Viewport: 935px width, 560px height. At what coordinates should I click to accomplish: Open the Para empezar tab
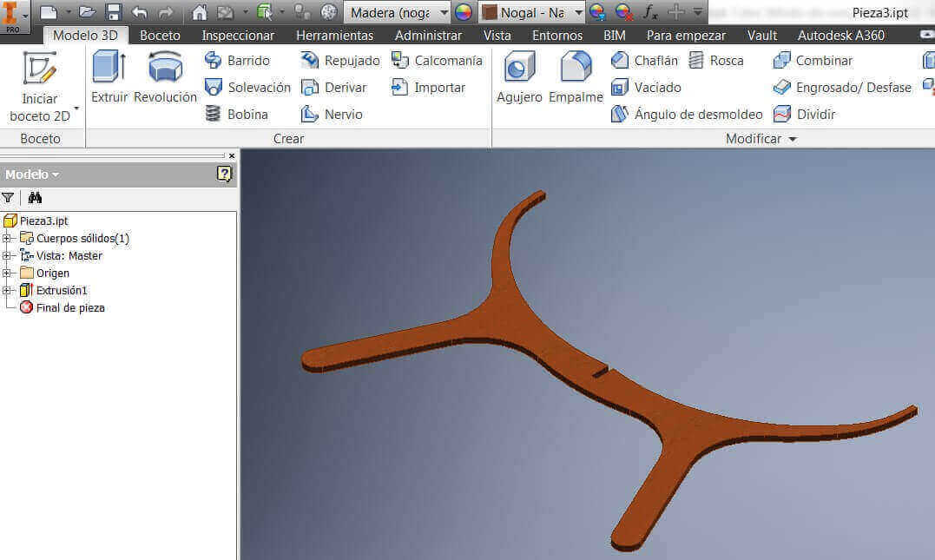[x=687, y=36]
